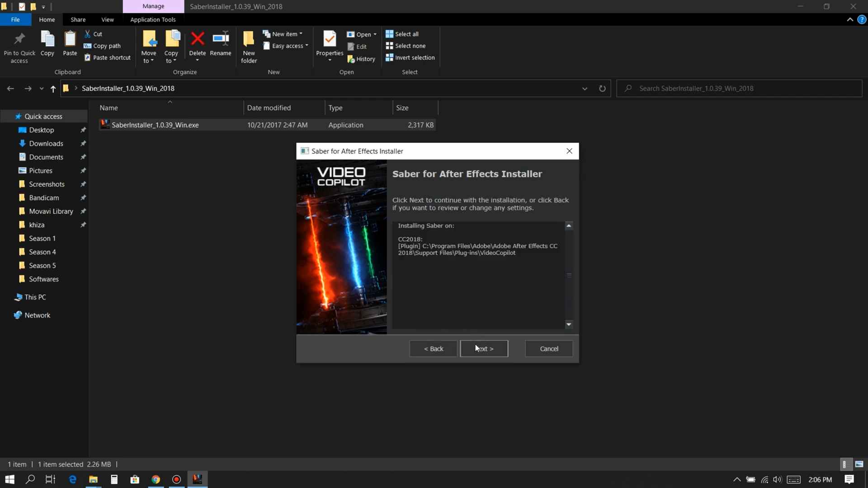Click Invert selection in Select group
This screenshot has width=868, height=488.
tap(410, 57)
